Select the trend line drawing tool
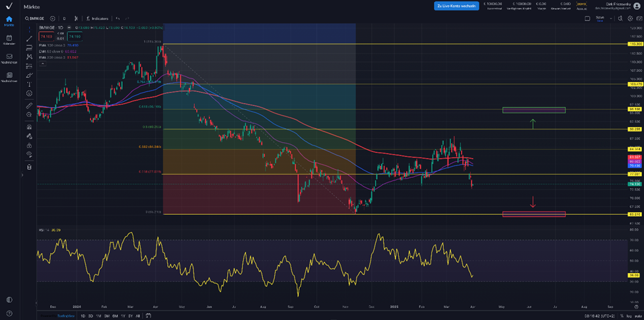Screen dimensions: 644x320 coord(29,38)
